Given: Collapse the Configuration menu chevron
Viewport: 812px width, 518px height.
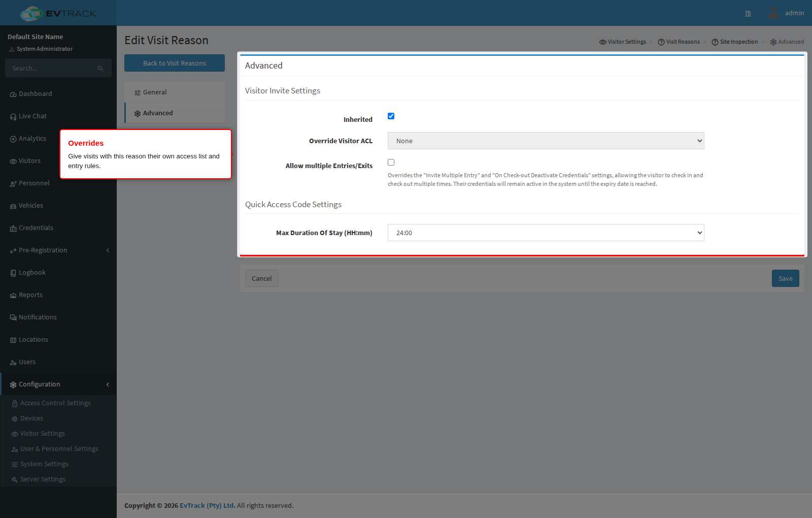Looking at the screenshot, I should 108,384.
